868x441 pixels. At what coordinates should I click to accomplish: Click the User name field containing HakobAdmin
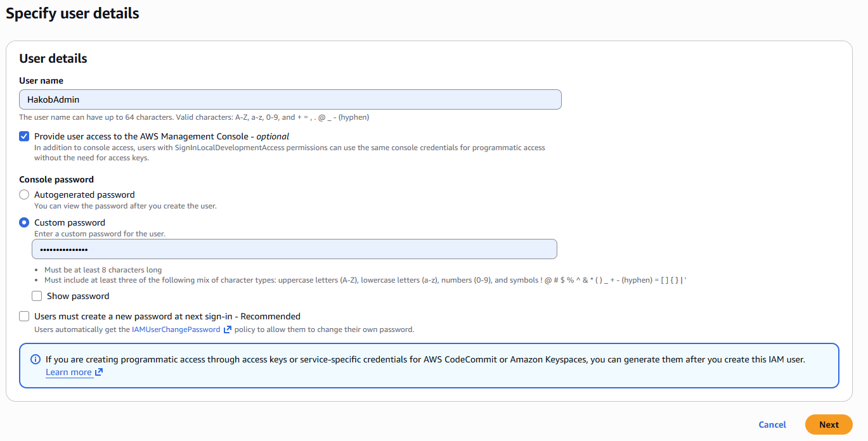pos(290,99)
